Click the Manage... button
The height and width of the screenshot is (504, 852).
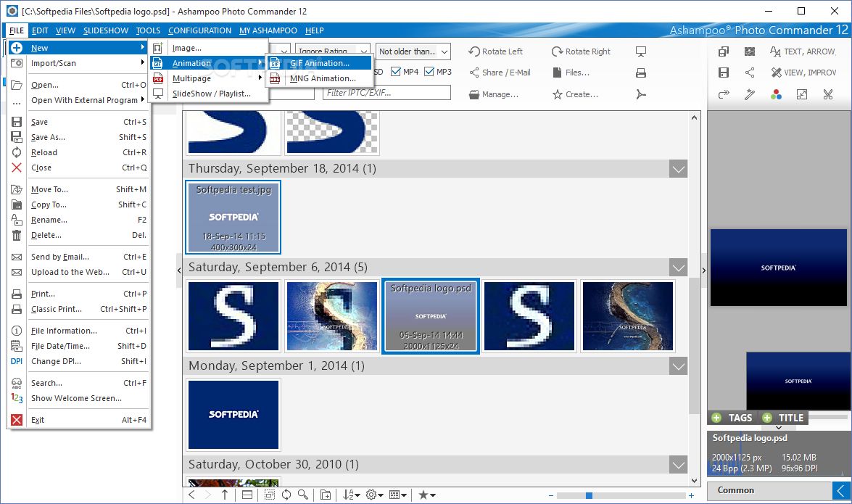coord(493,94)
